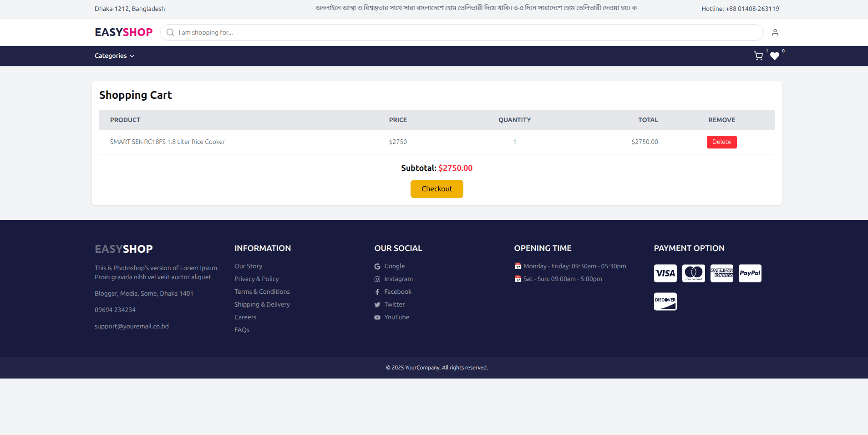Click the Discover payment icon

(x=665, y=301)
